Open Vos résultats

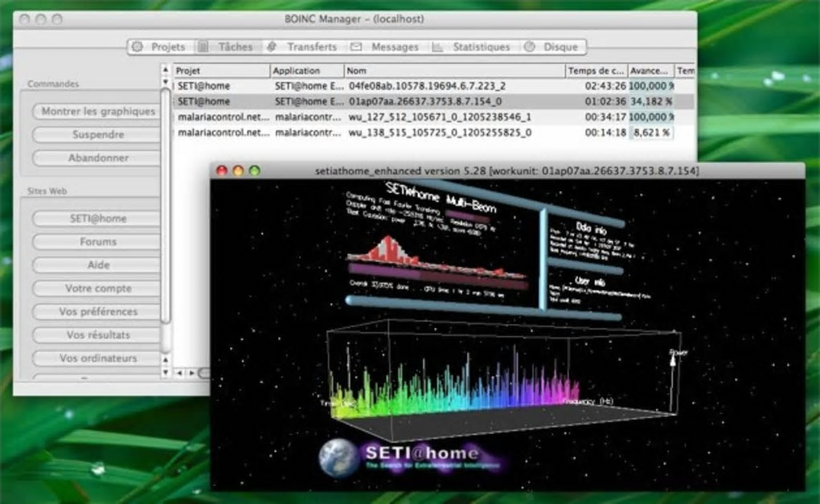point(97,334)
